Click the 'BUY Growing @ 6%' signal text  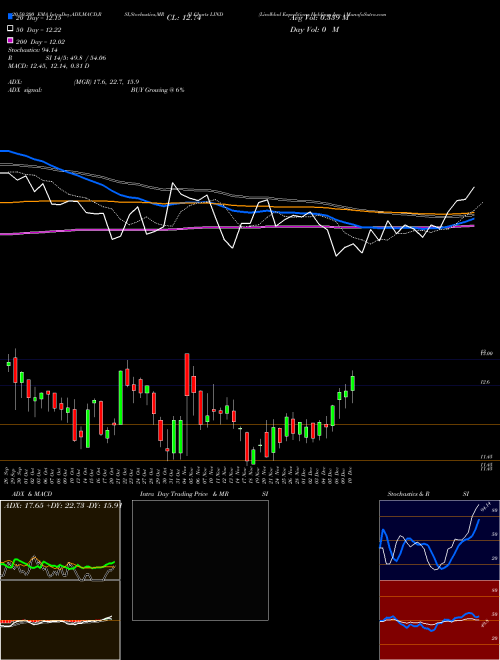tap(157, 90)
